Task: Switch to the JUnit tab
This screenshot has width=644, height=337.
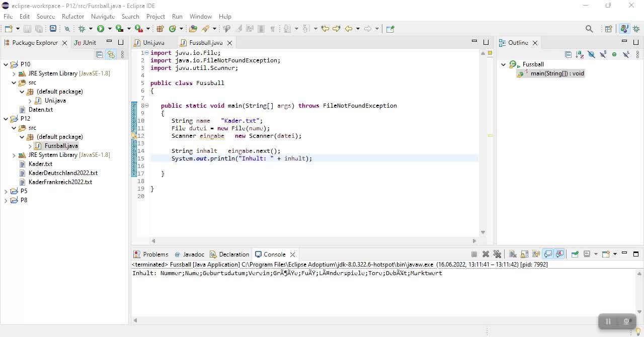Action: tap(86, 43)
